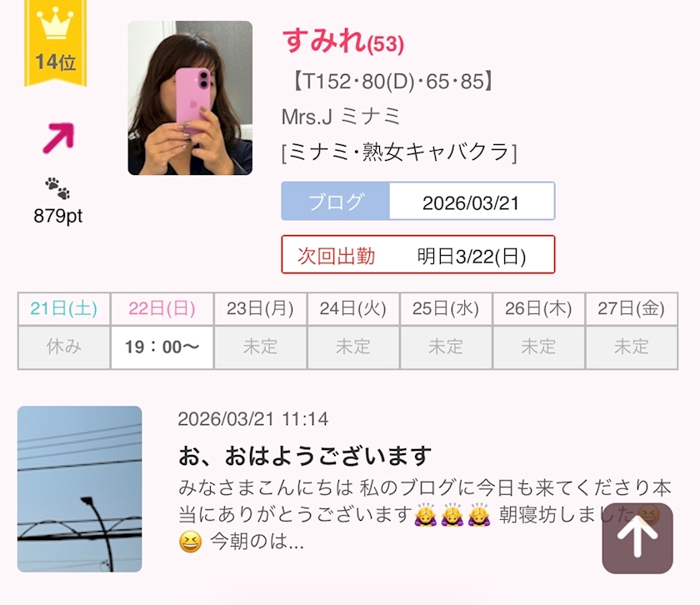Click the 休み cell under Saturday

[64, 347]
